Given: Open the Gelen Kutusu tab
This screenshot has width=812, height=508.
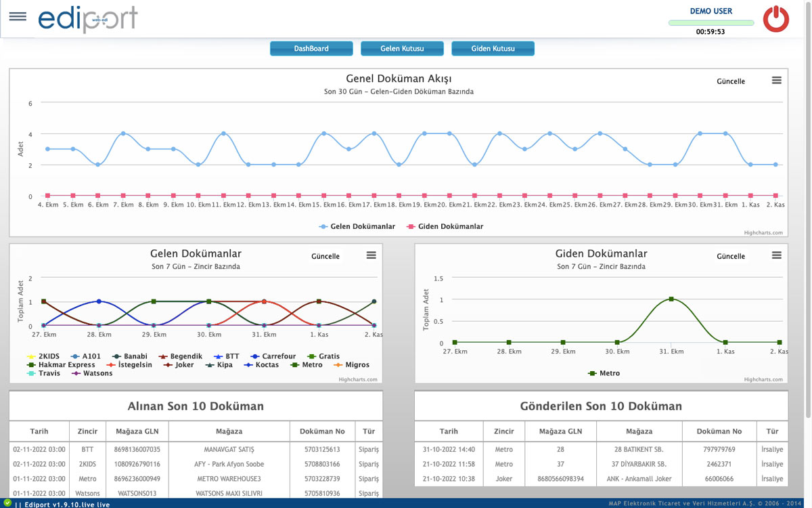Looking at the screenshot, I should point(402,49).
